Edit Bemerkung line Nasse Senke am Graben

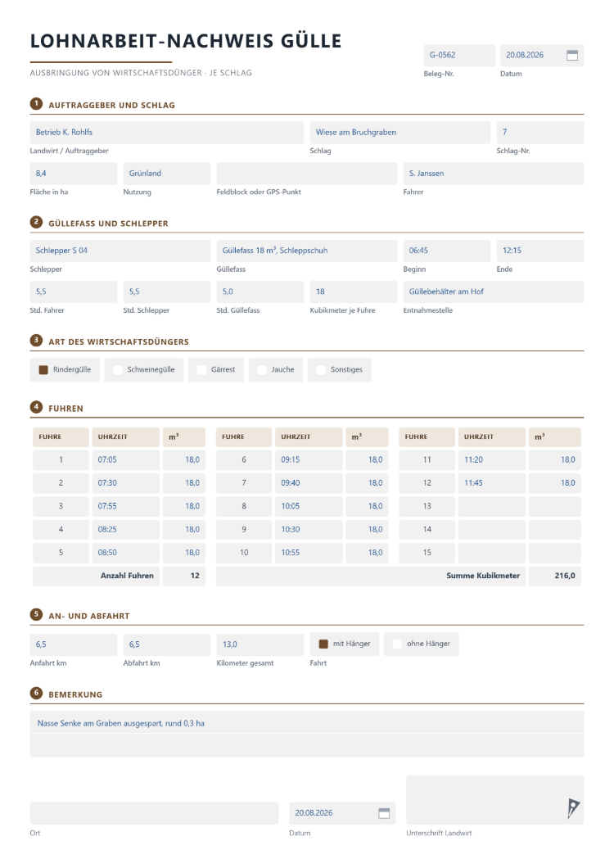click(307, 723)
